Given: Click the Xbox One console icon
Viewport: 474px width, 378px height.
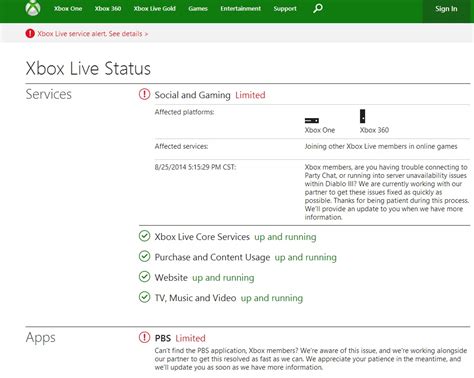Looking at the screenshot, I should [x=312, y=120].
